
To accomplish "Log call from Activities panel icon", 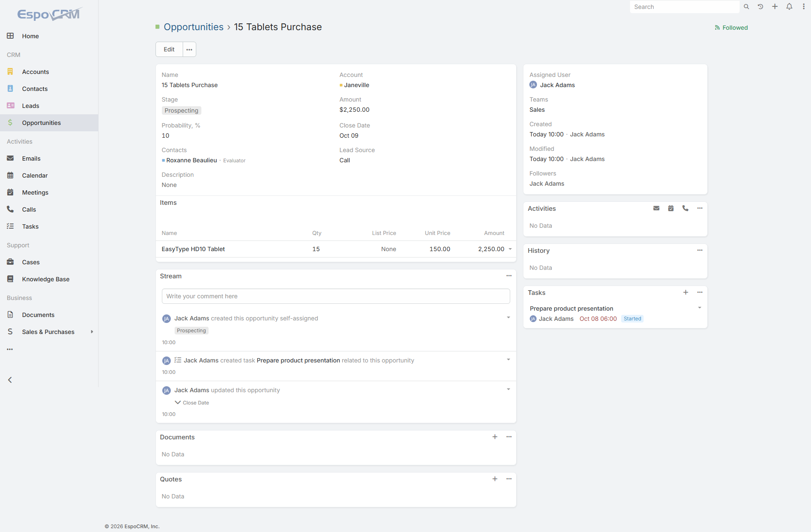I will pyautogui.click(x=685, y=208).
